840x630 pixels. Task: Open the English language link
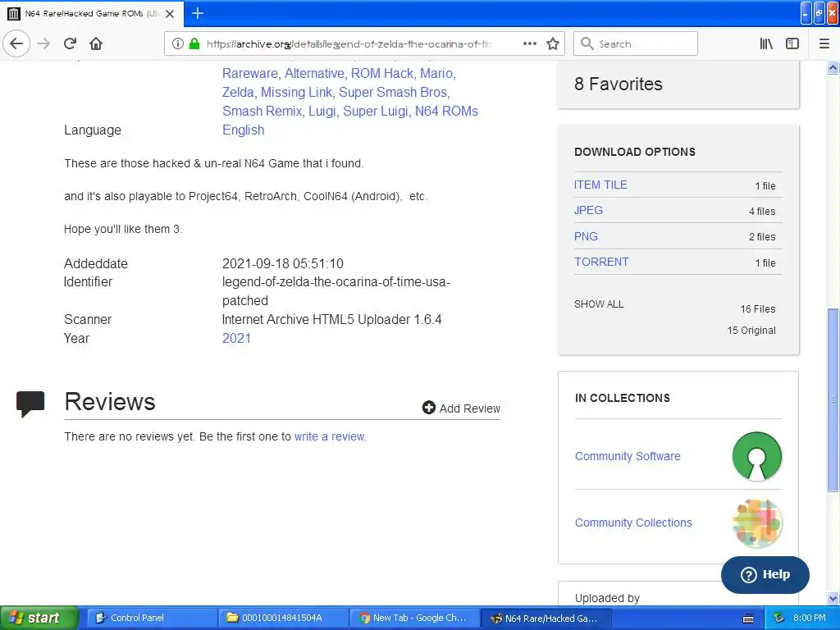point(243,130)
